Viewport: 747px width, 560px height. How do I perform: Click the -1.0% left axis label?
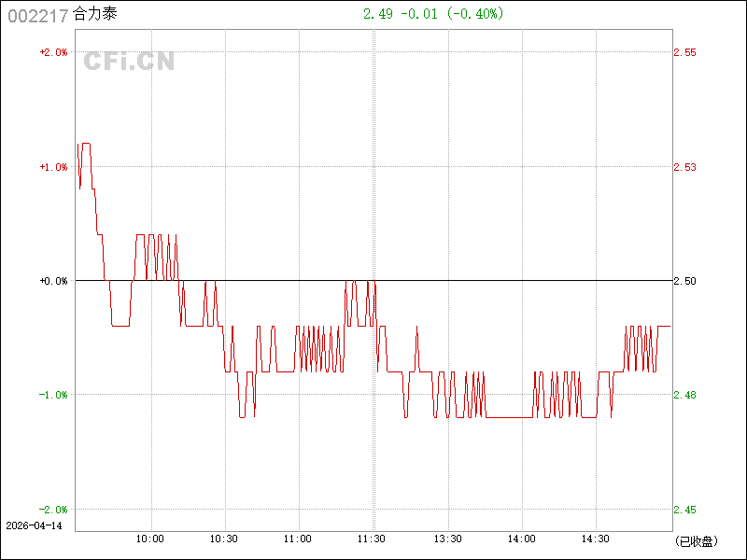[53, 395]
